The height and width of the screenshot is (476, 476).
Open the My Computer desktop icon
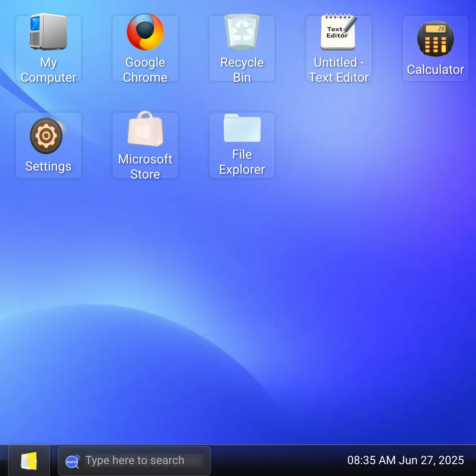[48, 48]
